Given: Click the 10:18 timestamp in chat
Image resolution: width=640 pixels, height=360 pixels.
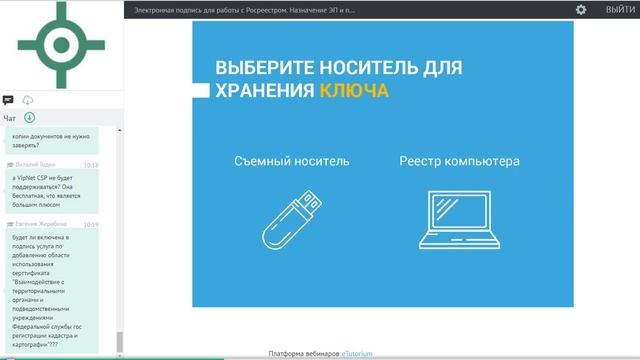Looking at the screenshot, I should coord(91,165).
